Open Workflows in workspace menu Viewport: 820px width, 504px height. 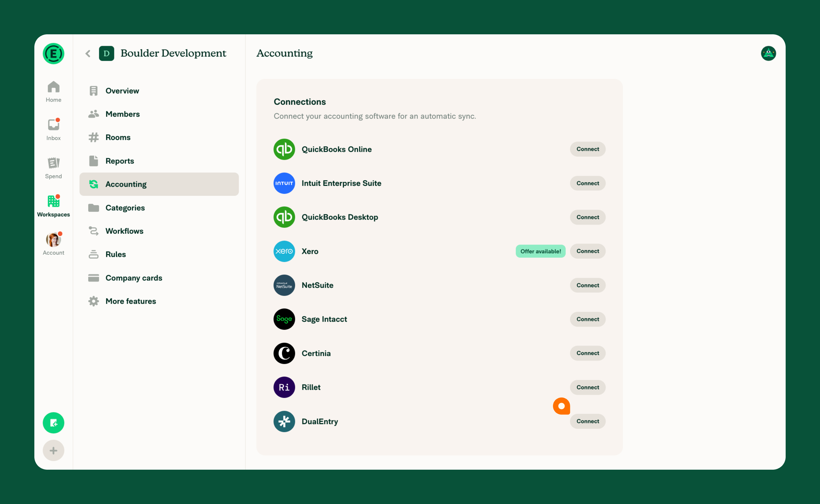pos(159,231)
